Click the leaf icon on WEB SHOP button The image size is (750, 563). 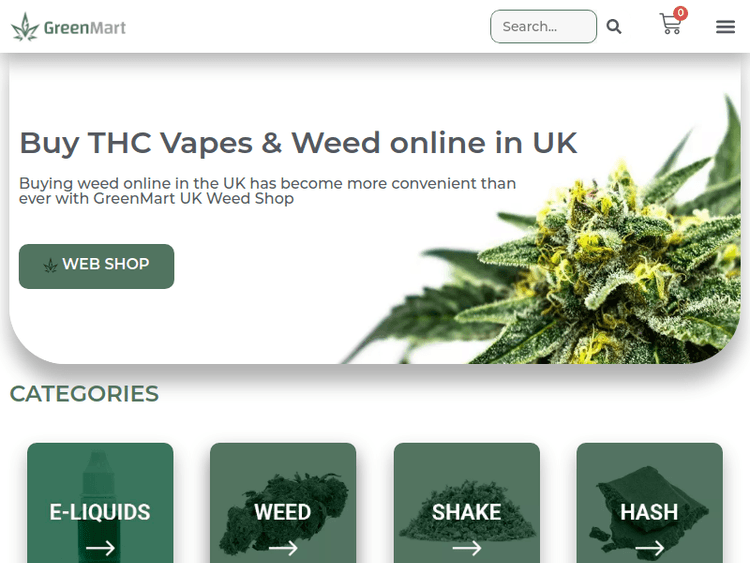coord(50,265)
